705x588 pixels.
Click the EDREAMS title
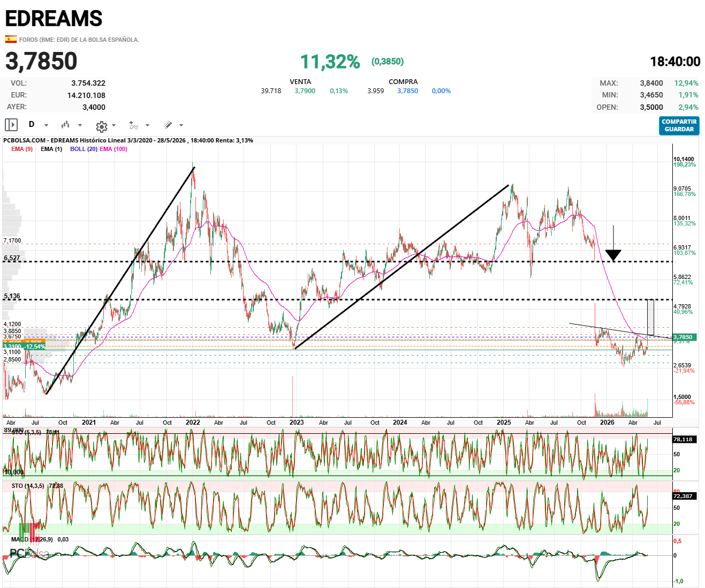point(54,19)
